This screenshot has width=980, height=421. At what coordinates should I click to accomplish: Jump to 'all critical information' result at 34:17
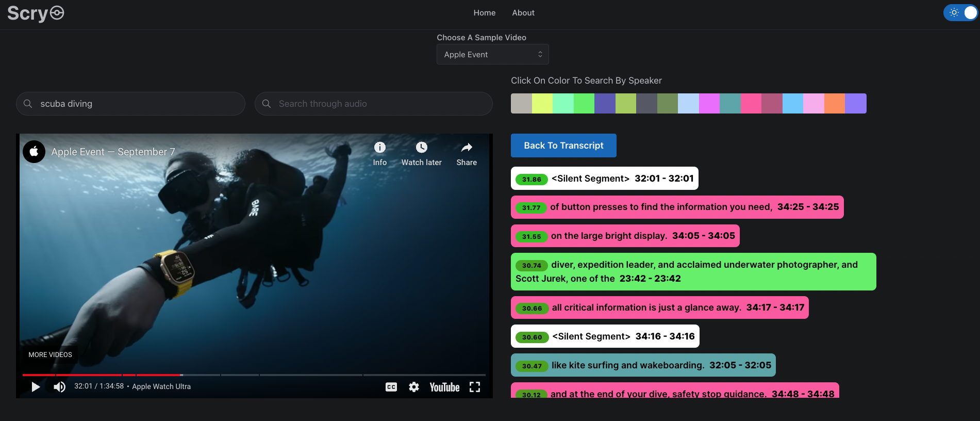(660, 307)
